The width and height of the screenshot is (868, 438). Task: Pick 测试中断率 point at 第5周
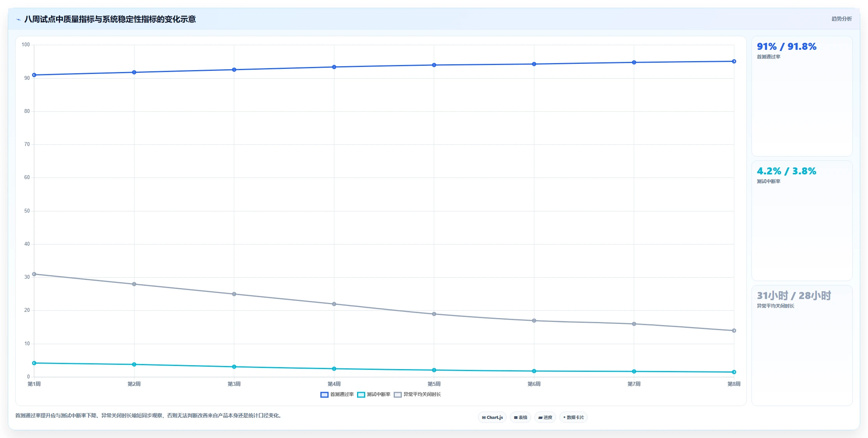pos(434,370)
